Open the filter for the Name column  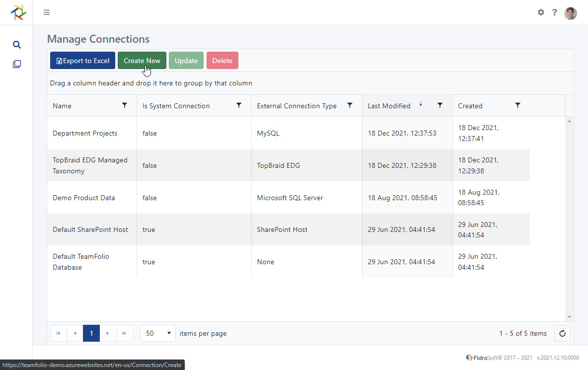(x=125, y=105)
